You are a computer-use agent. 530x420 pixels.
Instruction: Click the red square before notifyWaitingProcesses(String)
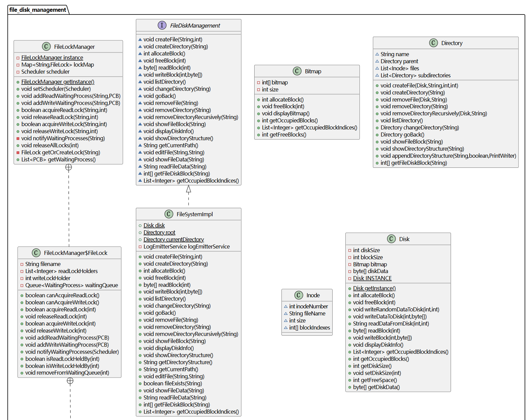click(x=18, y=139)
